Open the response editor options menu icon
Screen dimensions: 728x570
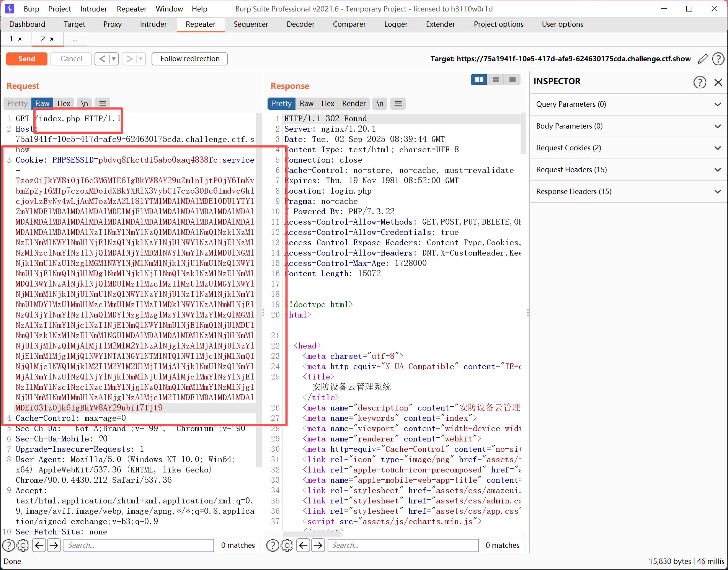point(398,103)
